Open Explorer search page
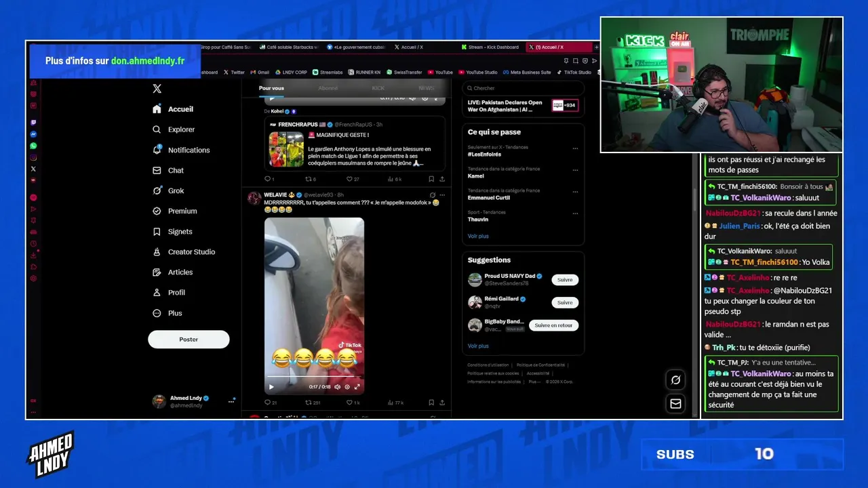This screenshot has height=488, width=868. point(174,129)
